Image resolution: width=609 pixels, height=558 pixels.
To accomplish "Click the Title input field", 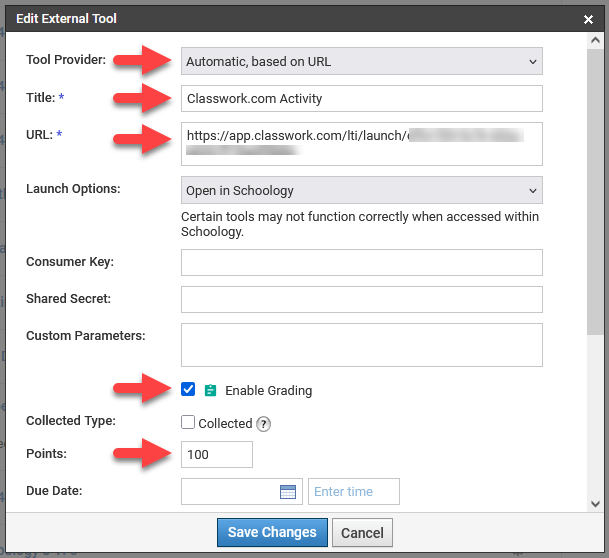I will (x=362, y=99).
